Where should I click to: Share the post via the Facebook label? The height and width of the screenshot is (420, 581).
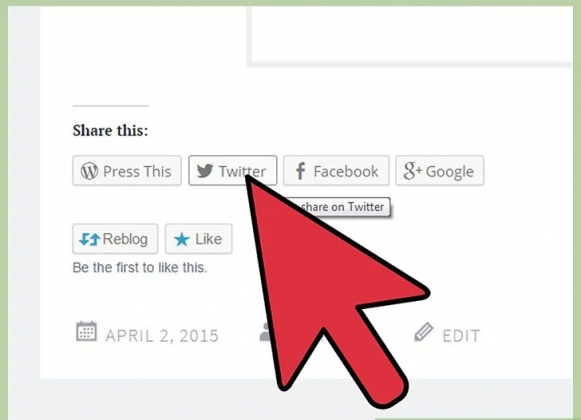click(346, 172)
